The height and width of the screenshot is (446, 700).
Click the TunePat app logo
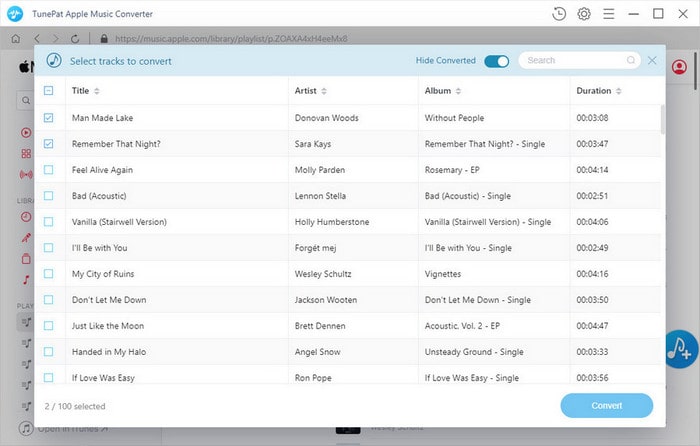click(x=15, y=14)
